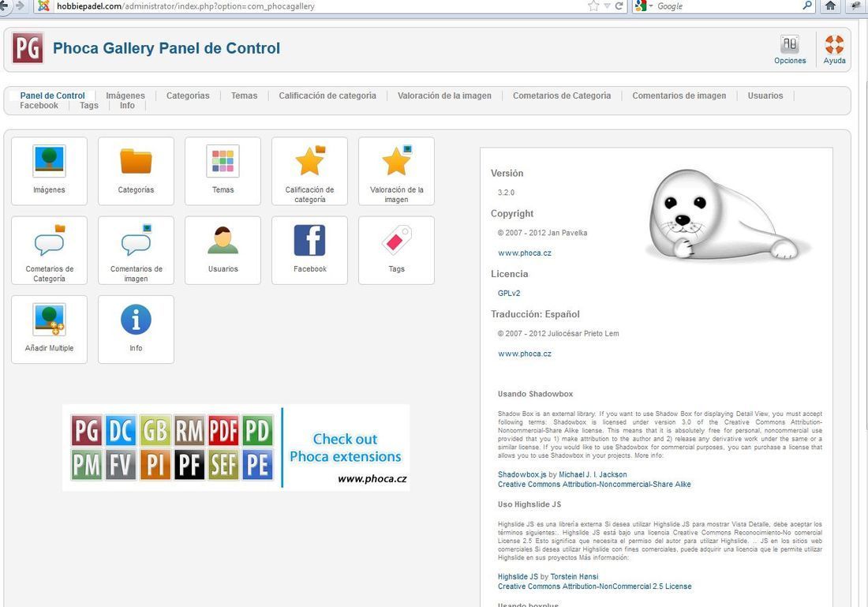868x607 pixels.
Task: Open the Usuarios person icon
Action: pos(223,250)
